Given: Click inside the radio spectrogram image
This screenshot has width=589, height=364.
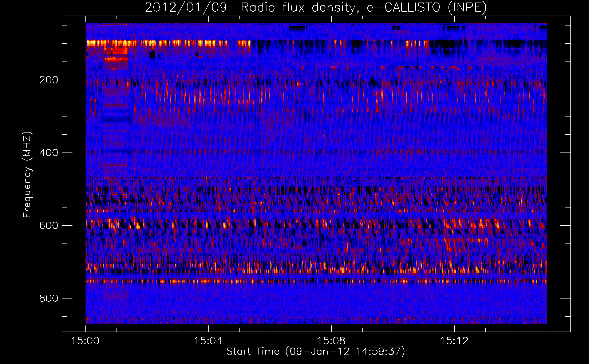Looking at the screenshot, I should click(x=316, y=174).
